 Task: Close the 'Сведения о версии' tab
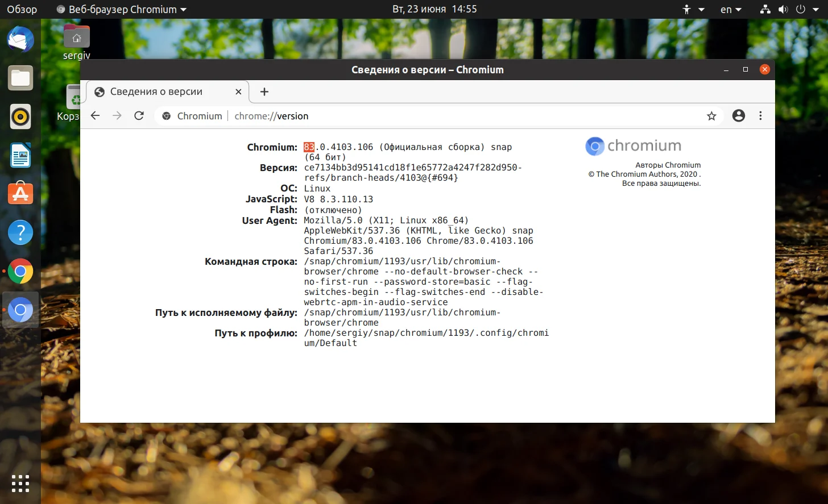coord(238,91)
